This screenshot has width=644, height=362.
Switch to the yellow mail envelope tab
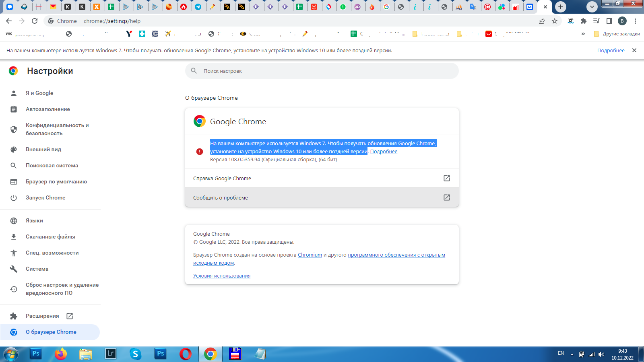point(53,7)
